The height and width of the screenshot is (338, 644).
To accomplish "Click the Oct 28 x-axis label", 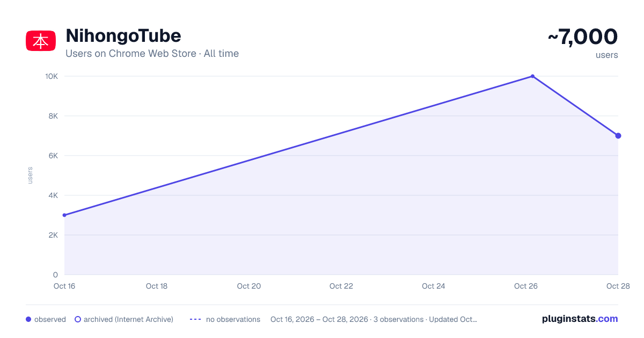I will point(618,286).
